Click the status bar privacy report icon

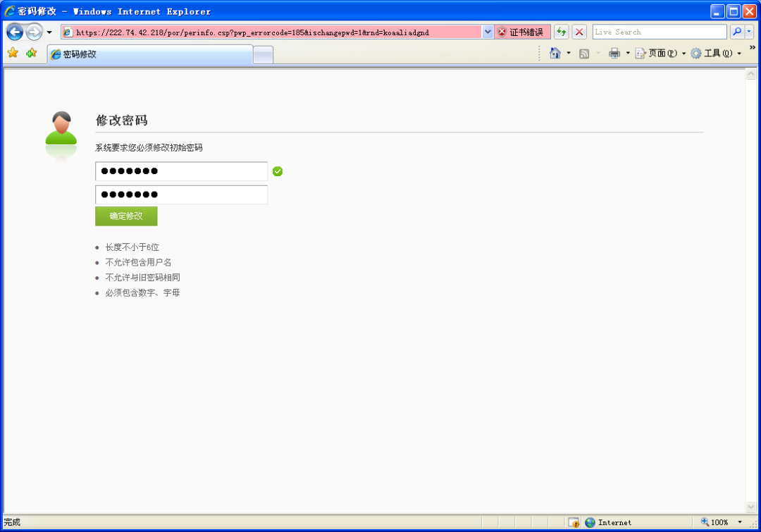tap(574, 522)
